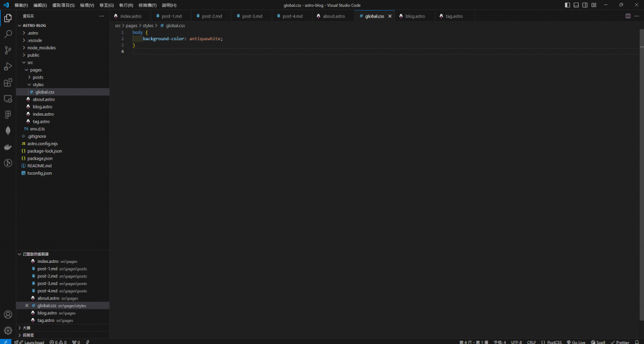Open the Docker whale icon panel
This screenshot has width=644, height=344.
8,147
